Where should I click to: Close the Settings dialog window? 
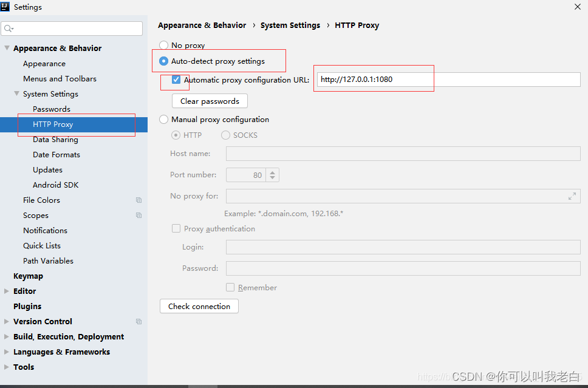(577, 7)
